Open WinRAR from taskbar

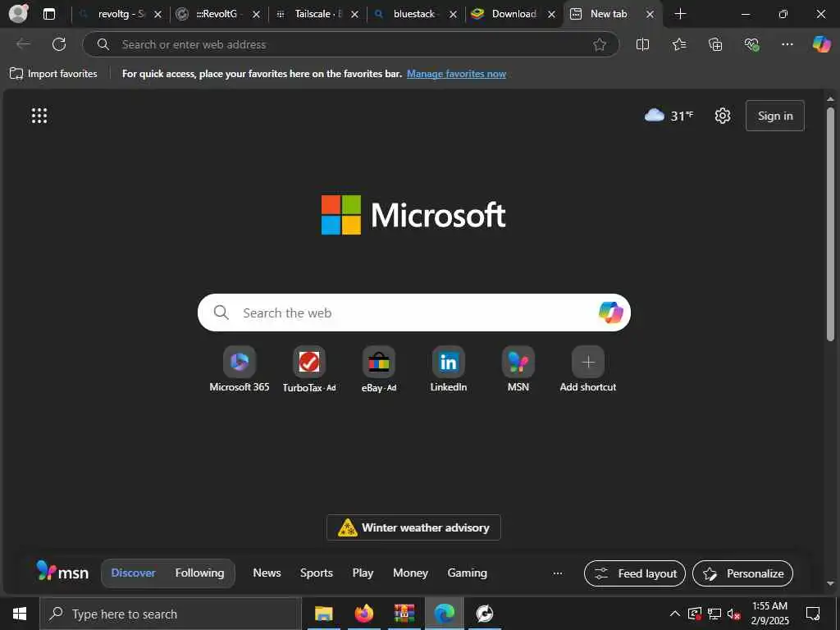(x=404, y=614)
